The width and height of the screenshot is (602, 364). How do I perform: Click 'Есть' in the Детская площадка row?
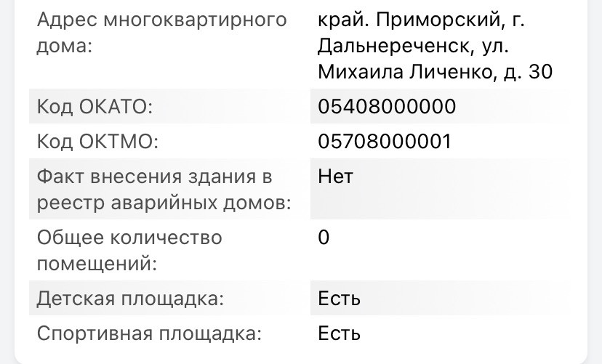340,298
